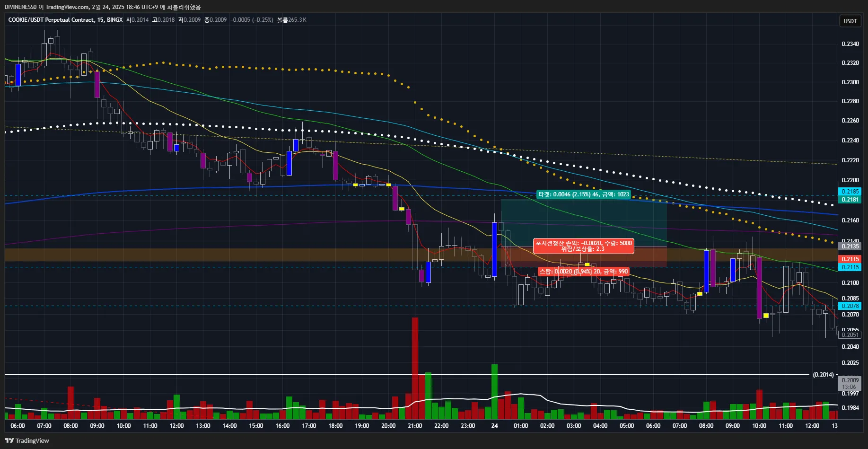Image resolution: width=868 pixels, height=449 pixels.
Task: Click the 0.2260 tick on the price scale
Action: (850, 121)
